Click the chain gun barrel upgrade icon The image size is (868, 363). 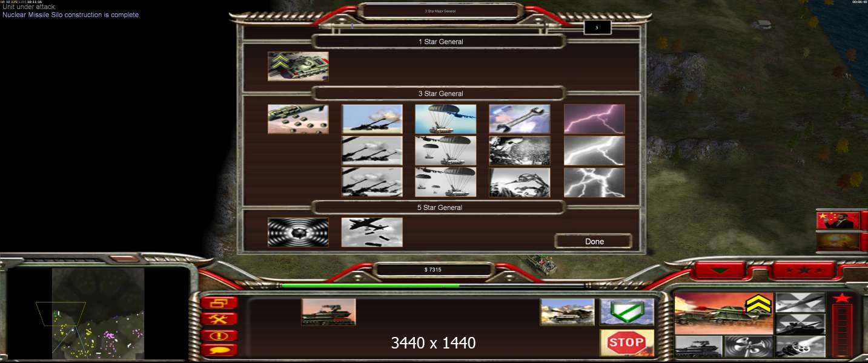click(x=801, y=347)
